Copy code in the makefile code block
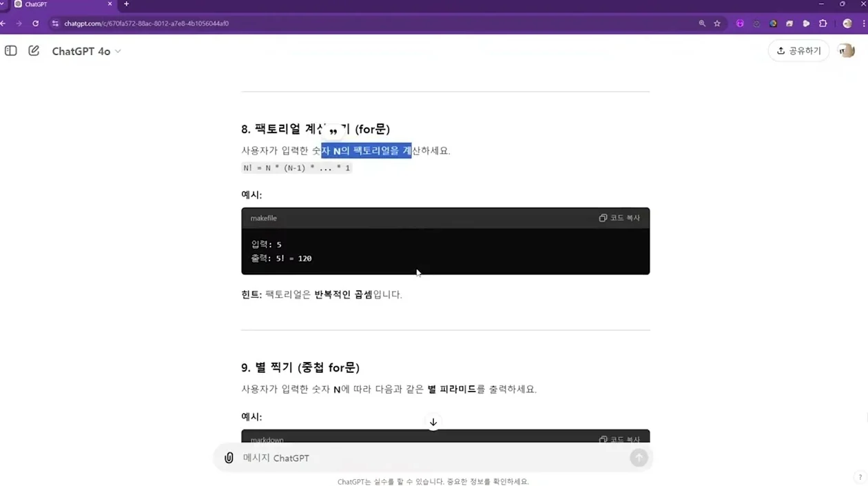 (620, 218)
